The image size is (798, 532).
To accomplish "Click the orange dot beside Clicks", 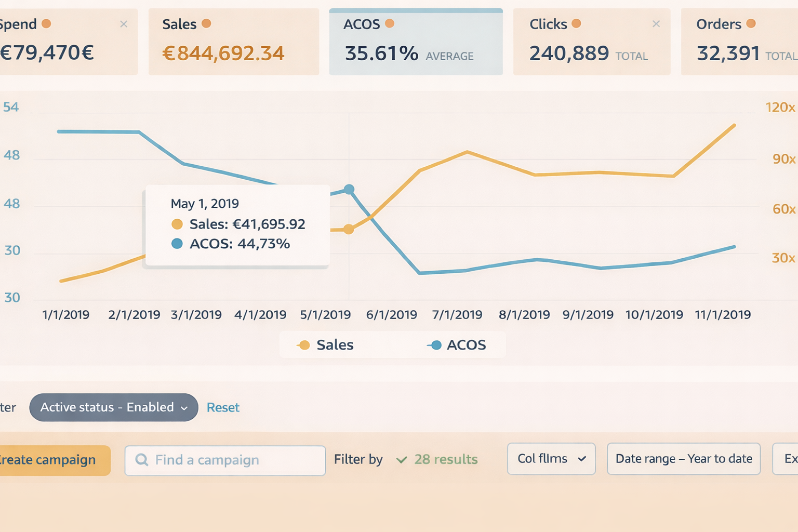I will coord(576,23).
